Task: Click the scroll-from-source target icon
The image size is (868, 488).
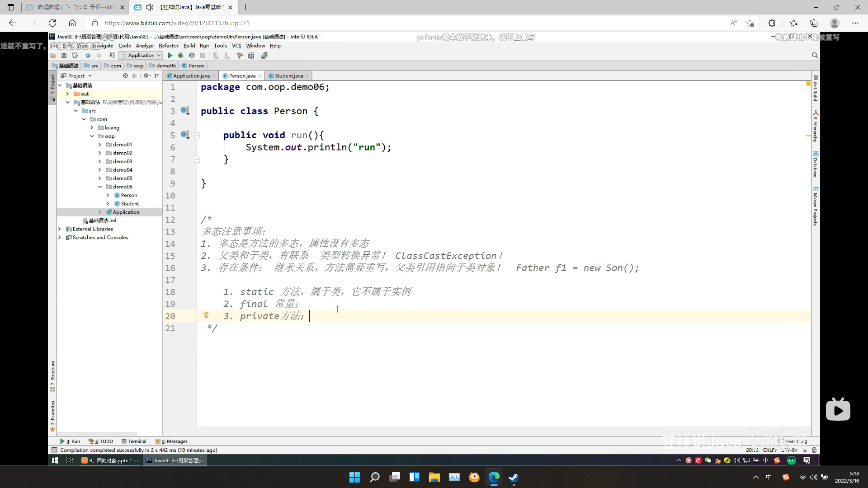Action: (x=125, y=76)
